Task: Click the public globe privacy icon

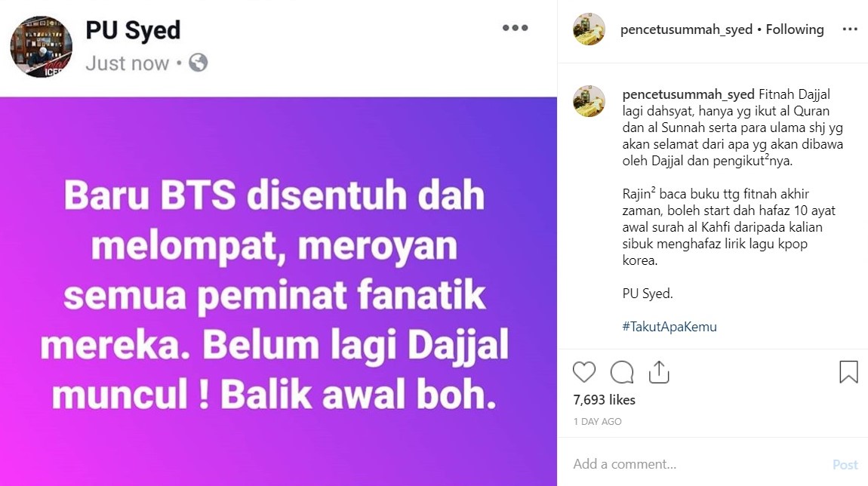Action: [x=199, y=63]
